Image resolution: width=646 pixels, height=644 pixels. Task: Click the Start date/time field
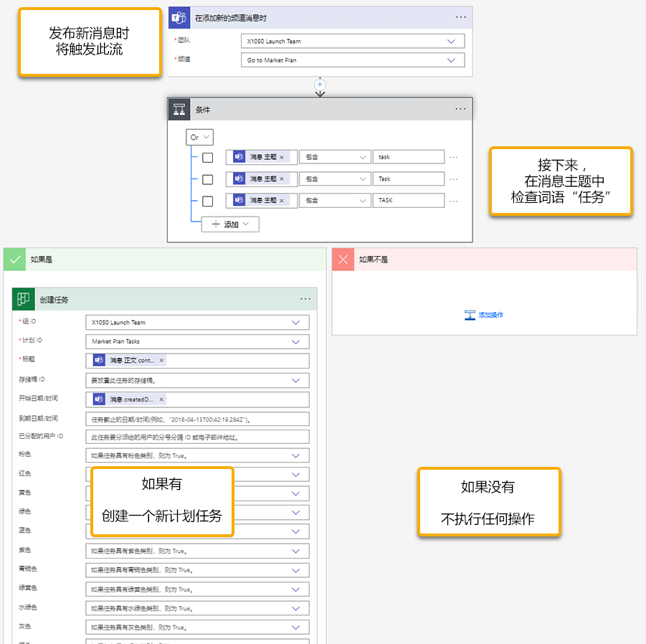pos(197,399)
